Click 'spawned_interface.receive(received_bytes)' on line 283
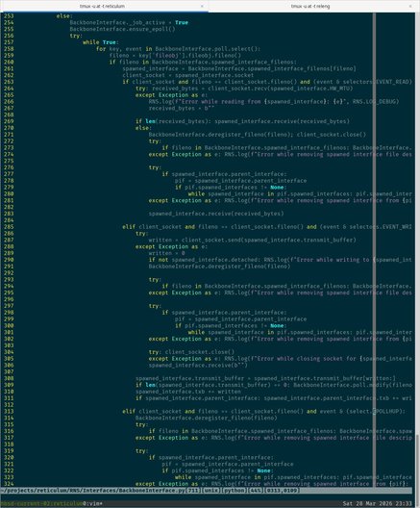 click(216, 214)
